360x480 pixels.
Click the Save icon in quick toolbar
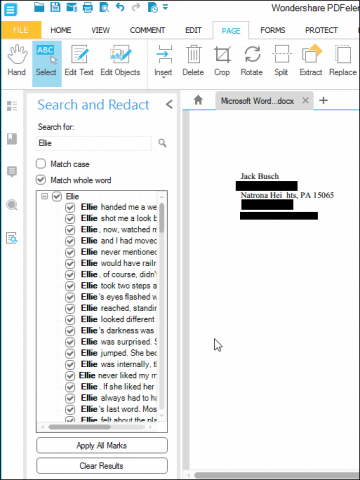pyautogui.click(x=55, y=7)
